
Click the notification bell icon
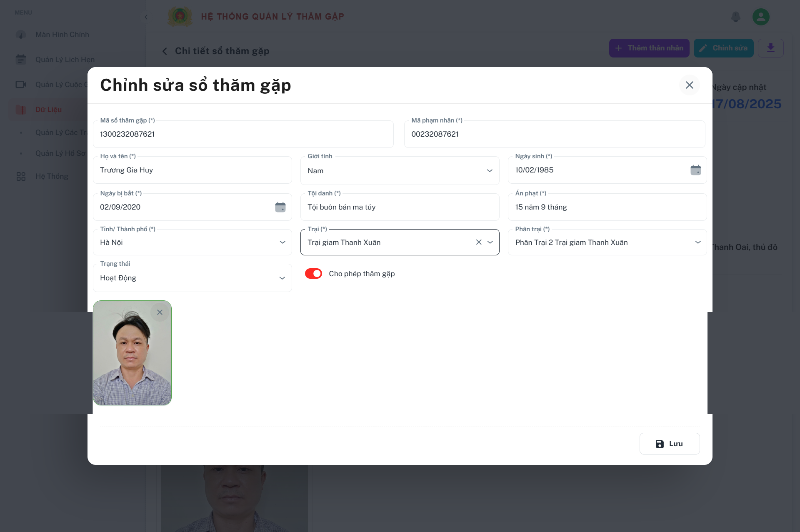point(736,17)
